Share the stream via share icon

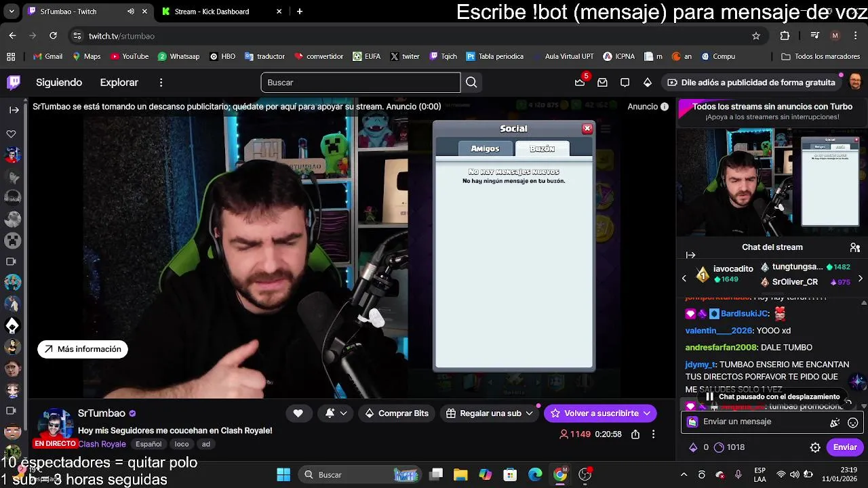(635, 434)
